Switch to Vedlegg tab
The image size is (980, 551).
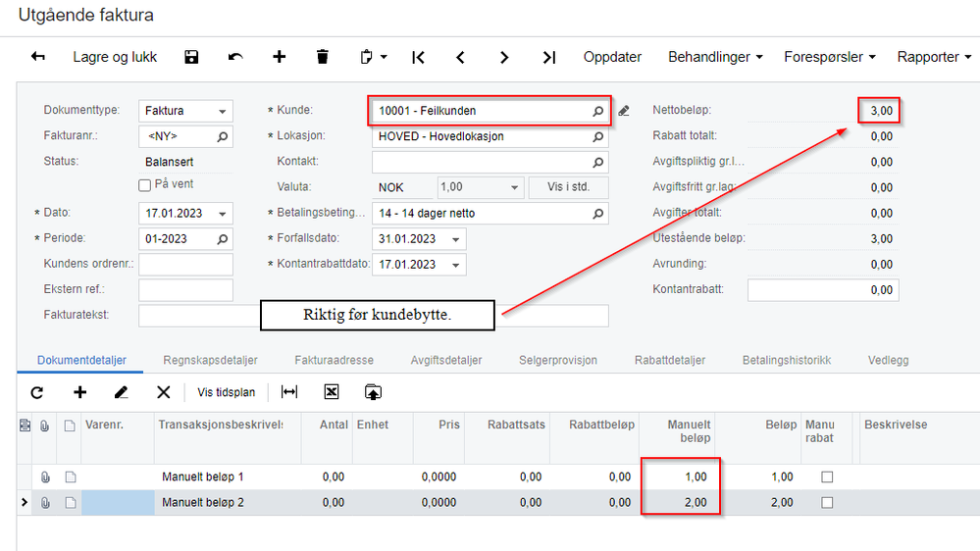[x=888, y=361]
